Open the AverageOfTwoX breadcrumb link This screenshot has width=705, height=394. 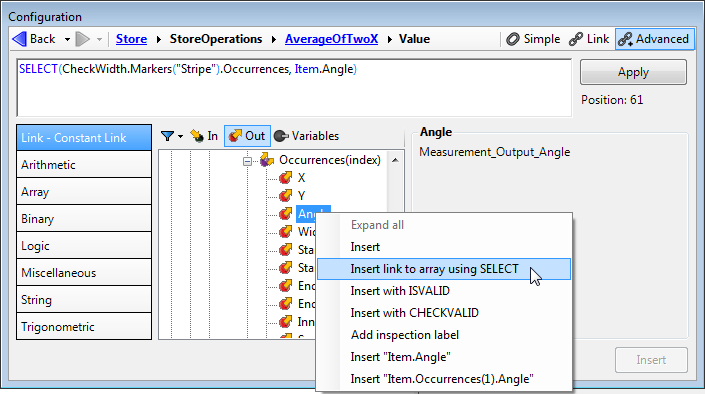[x=331, y=39]
